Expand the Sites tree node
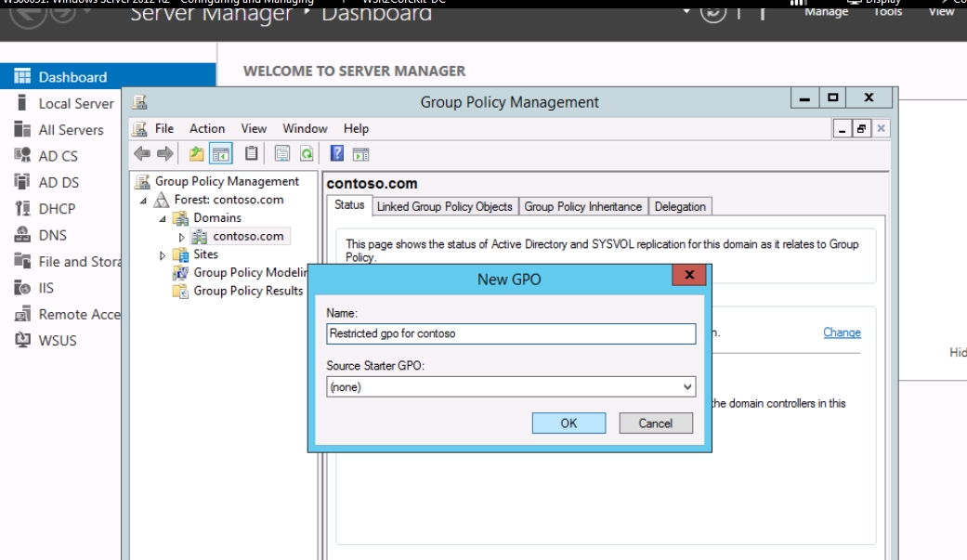Screen dimensions: 967x560 click(163, 254)
